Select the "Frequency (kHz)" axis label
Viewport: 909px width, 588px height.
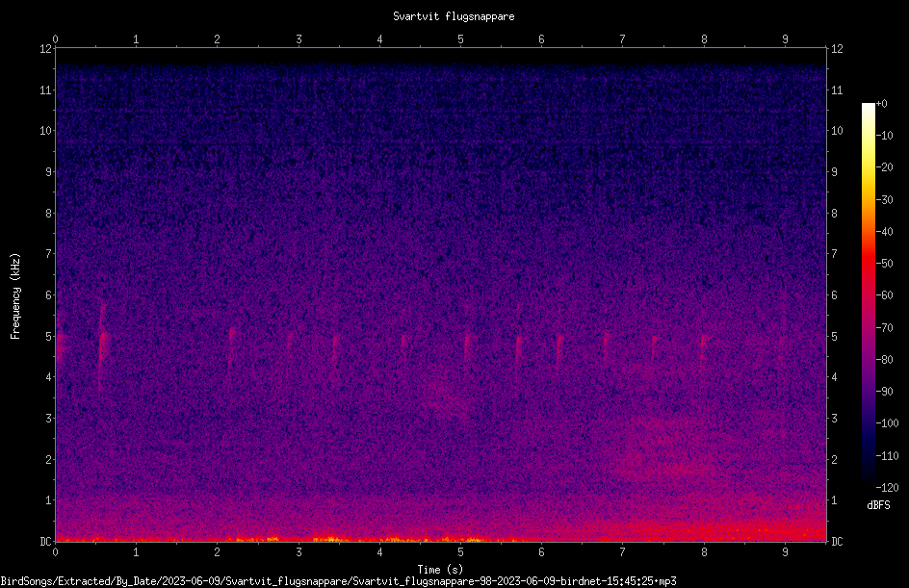[x=15, y=296]
